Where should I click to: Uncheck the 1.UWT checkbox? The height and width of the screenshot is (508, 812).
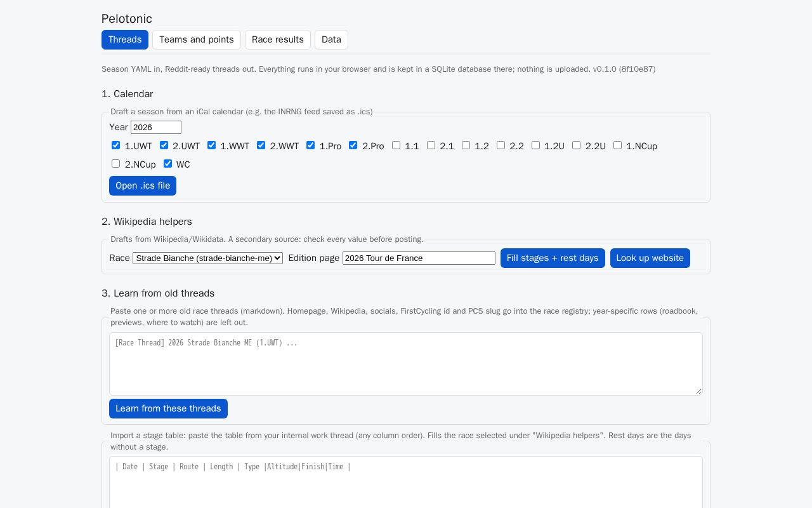[x=115, y=145]
